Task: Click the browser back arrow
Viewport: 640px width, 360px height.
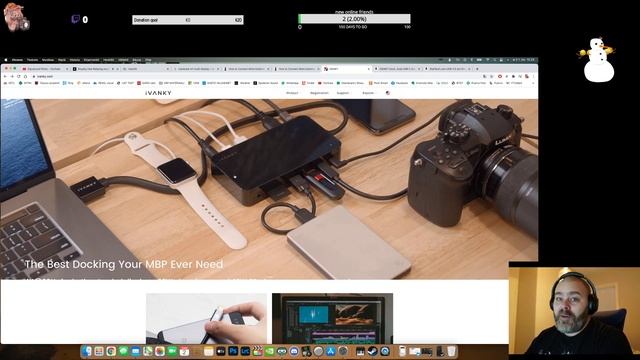Action: pos(5,76)
